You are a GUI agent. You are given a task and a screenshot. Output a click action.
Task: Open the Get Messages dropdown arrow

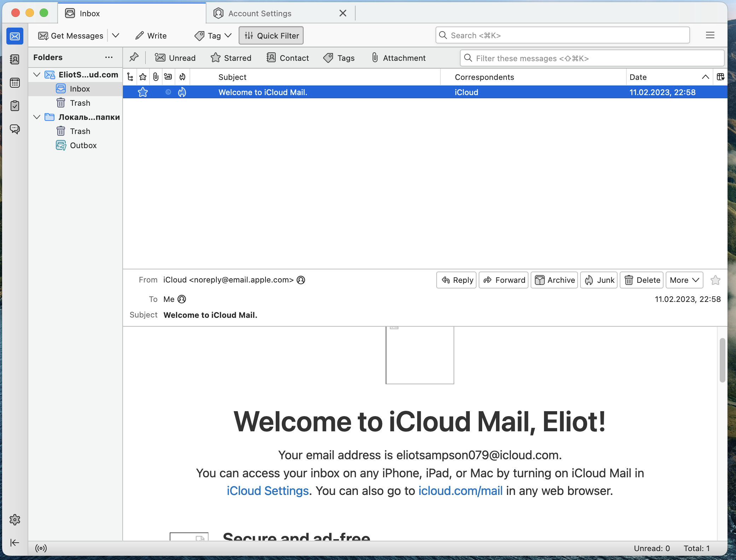click(x=116, y=35)
